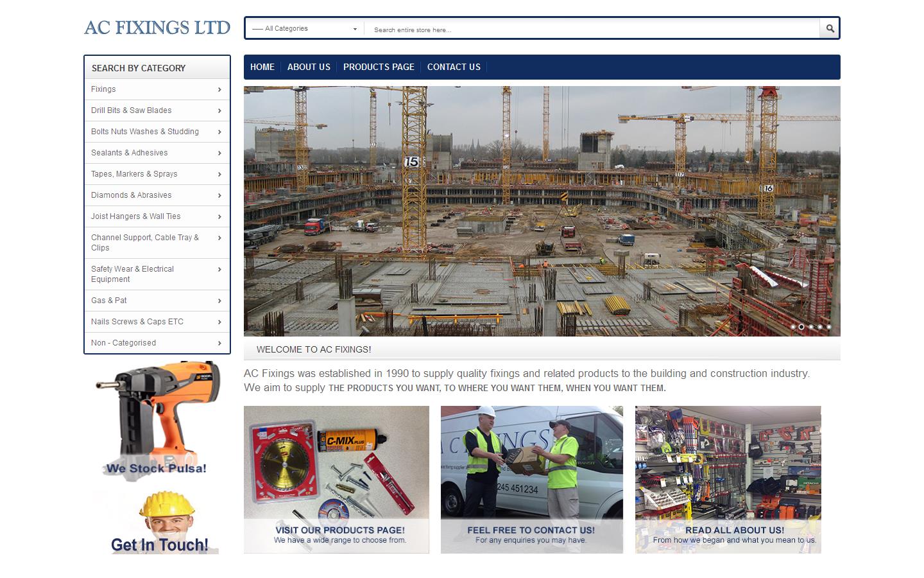Select the first slideshow pagination dot
Viewport: 924px width, 578px height.
793,327
